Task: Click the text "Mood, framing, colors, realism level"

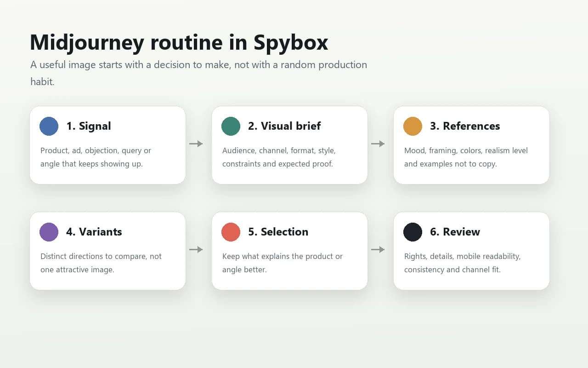Action: click(466, 151)
